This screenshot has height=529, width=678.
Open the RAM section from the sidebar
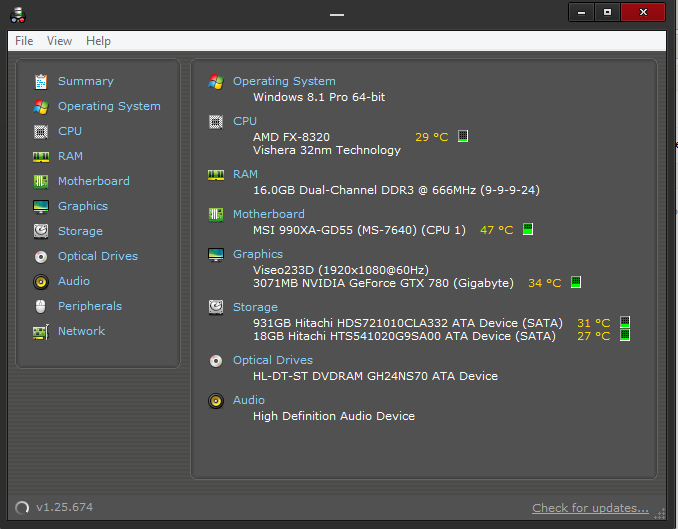(70, 156)
